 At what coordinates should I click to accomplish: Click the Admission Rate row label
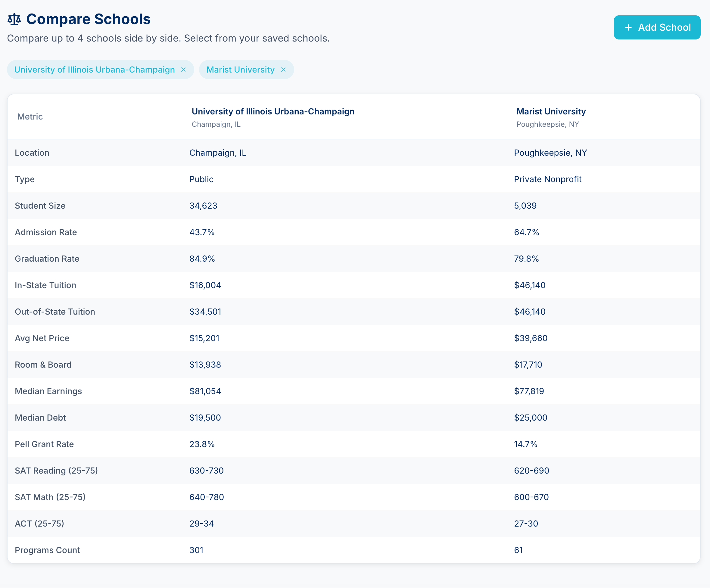[46, 232]
